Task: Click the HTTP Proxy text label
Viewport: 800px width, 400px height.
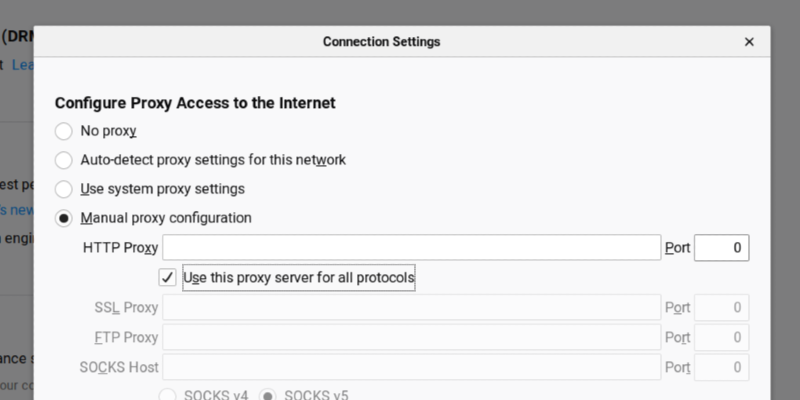Action: 120,248
